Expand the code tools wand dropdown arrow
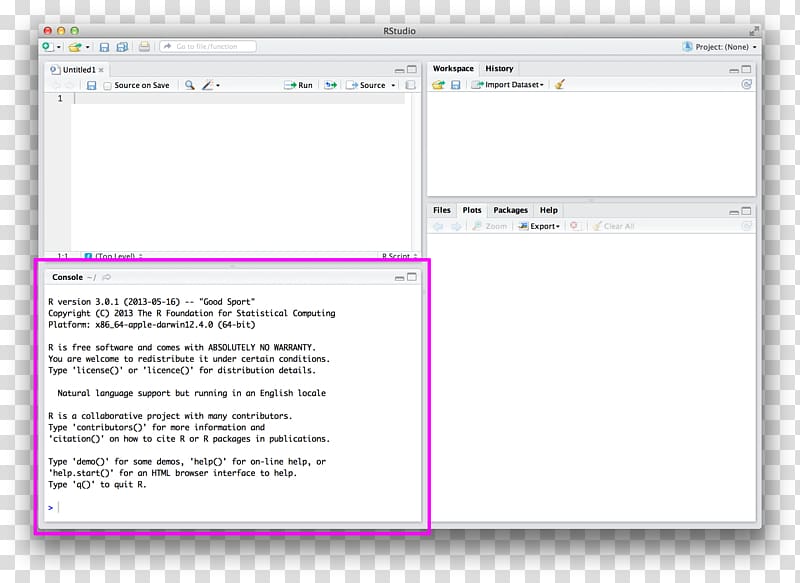The image size is (800, 583). [x=218, y=86]
